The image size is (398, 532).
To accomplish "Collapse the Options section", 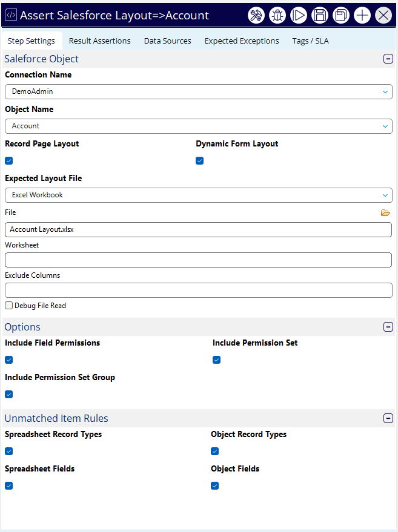I will click(388, 327).
